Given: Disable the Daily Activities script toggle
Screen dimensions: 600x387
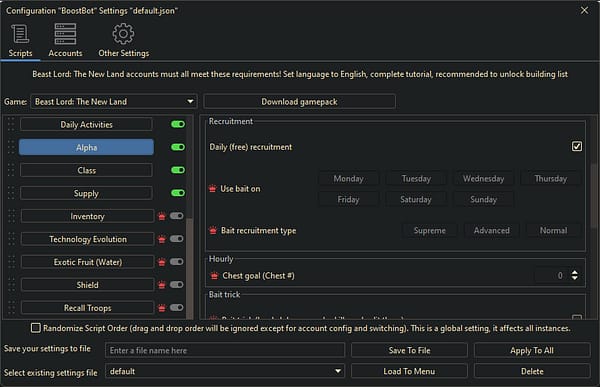Looking at the screenshot, I should (x=178, y=124).
